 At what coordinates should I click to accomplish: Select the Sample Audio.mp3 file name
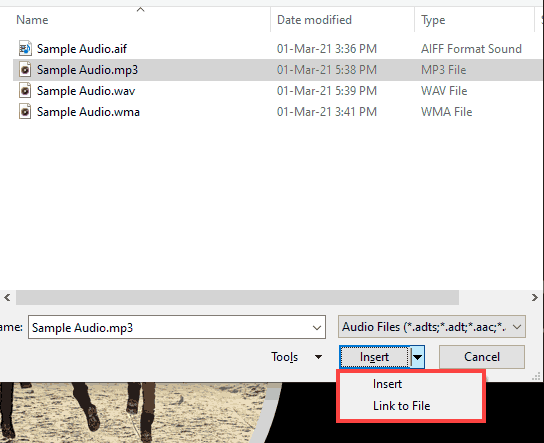point(87,70)
